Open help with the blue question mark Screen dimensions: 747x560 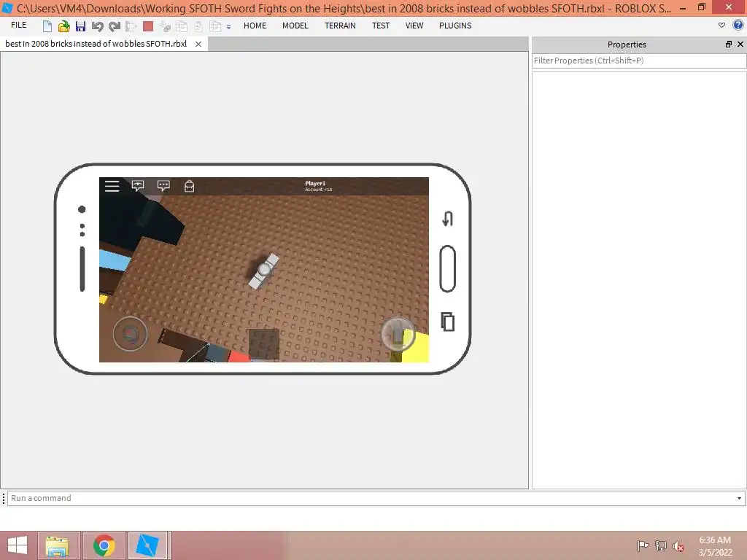(738, 26)
